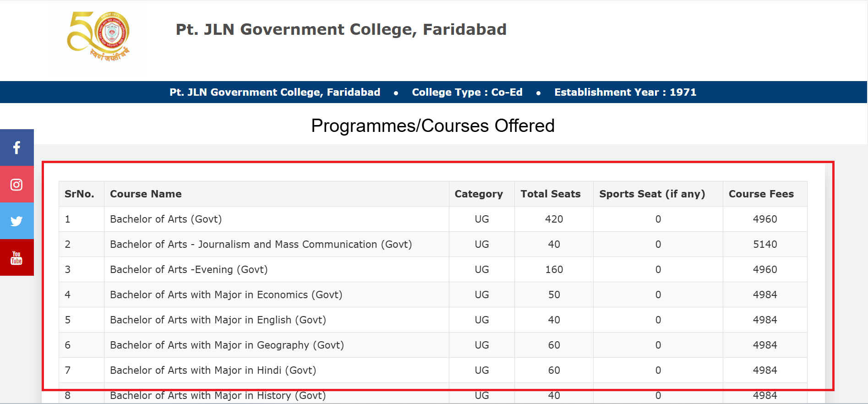Click the Total Seats column header
The width and height of the screenshot is (868, 404).
tap(550, 194)
